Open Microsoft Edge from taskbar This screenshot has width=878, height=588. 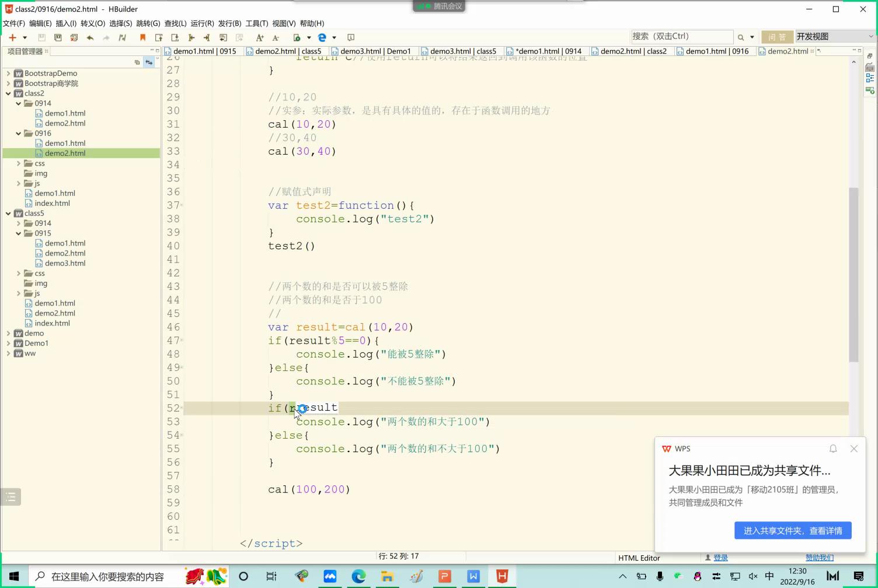click(358, 576)
